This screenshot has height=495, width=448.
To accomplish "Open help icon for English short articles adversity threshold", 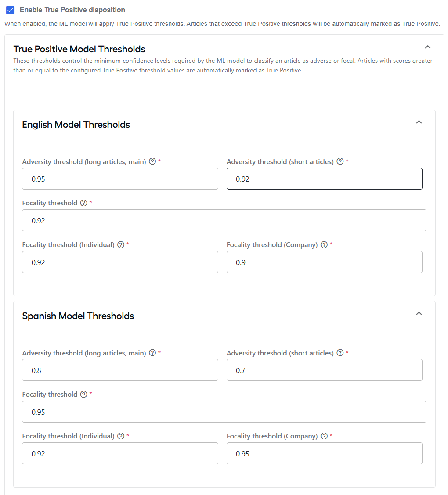I will click(340, 161).
